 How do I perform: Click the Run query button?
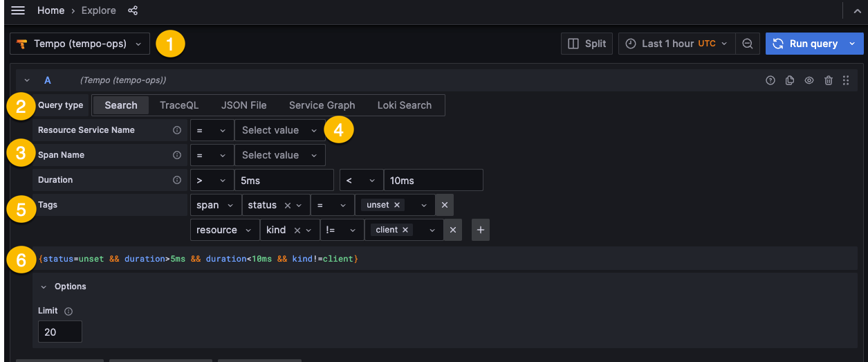pos(806,44)
